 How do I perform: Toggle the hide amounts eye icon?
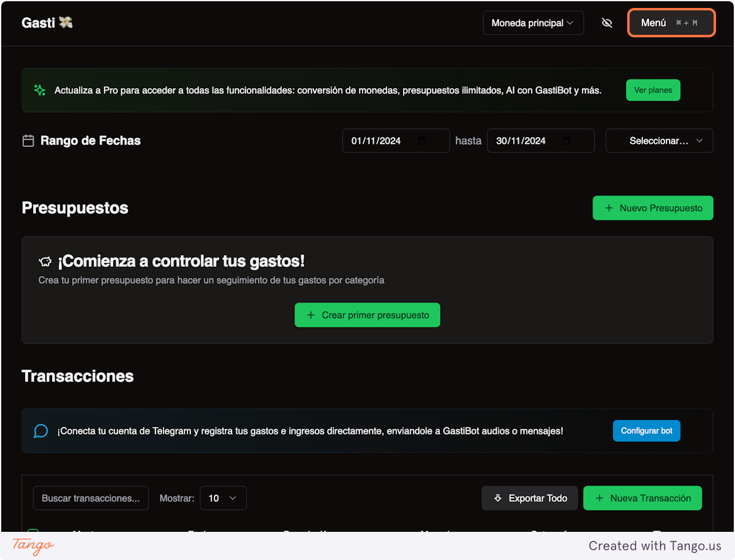click(607, 23)
